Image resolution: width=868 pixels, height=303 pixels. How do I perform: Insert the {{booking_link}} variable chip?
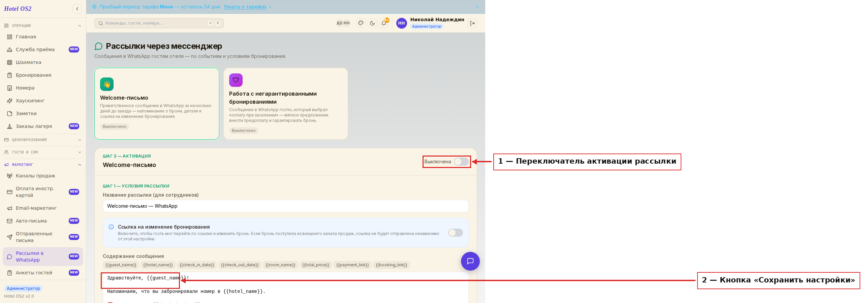coord(392,265)
